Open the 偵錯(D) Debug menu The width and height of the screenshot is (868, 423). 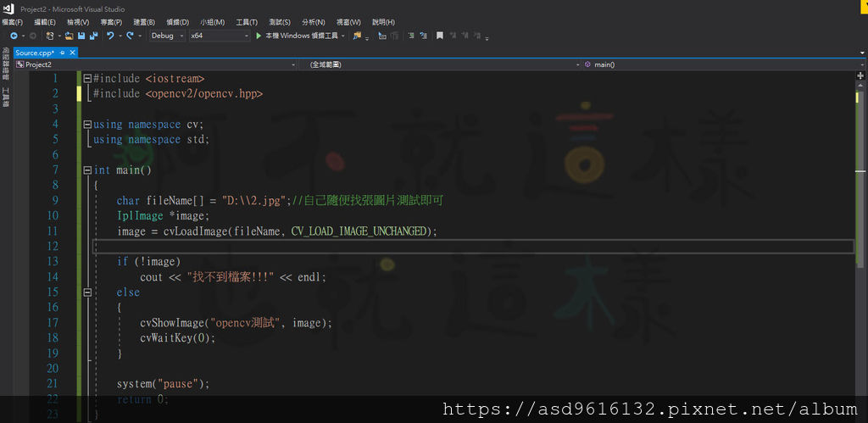(178, 22)
